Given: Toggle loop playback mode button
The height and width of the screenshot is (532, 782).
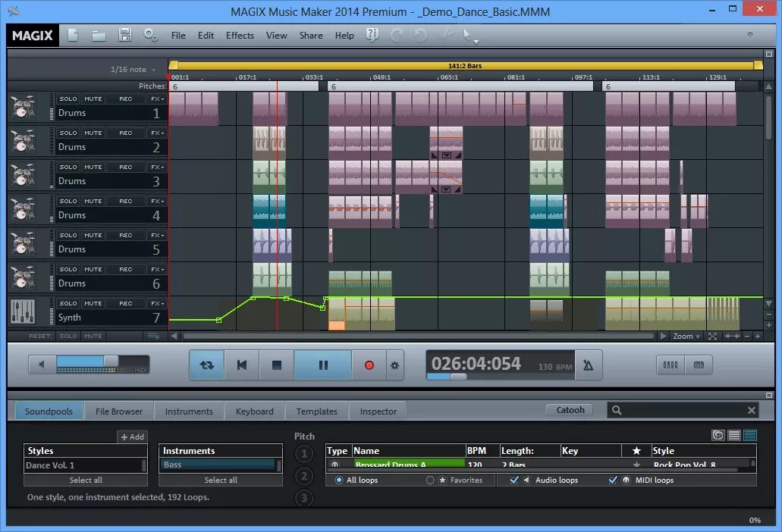Looking at the screenshot, I should coord(206,365).
